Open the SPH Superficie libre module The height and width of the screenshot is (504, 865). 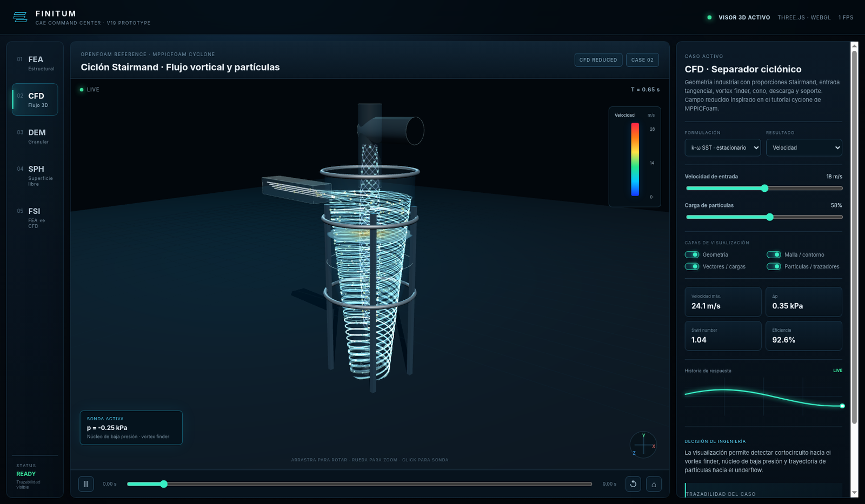35,176
